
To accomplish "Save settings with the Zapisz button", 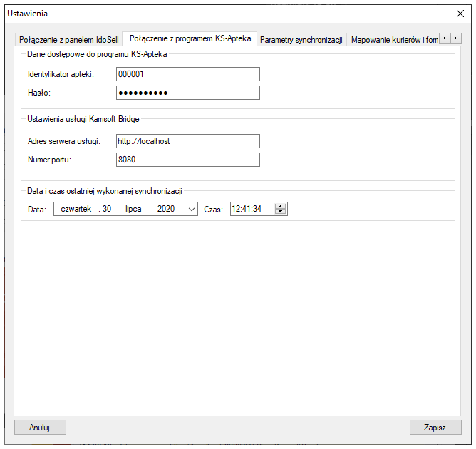I will (x=435, y=427).
